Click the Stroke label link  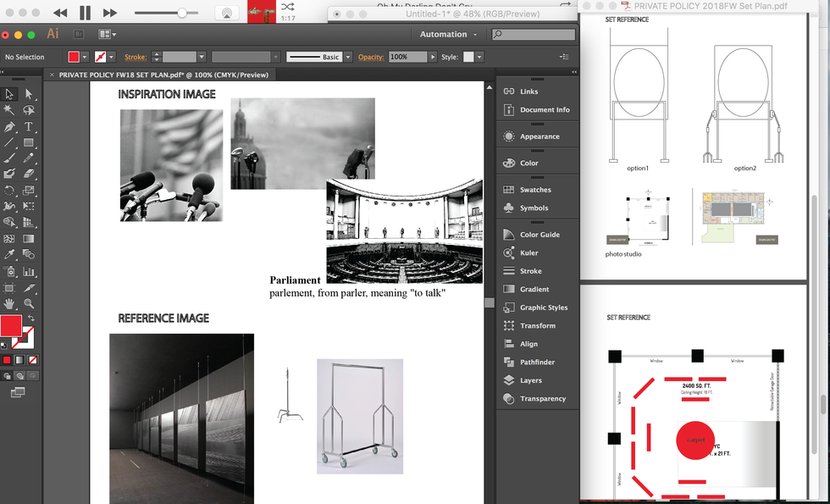click(x=135, y=57)
